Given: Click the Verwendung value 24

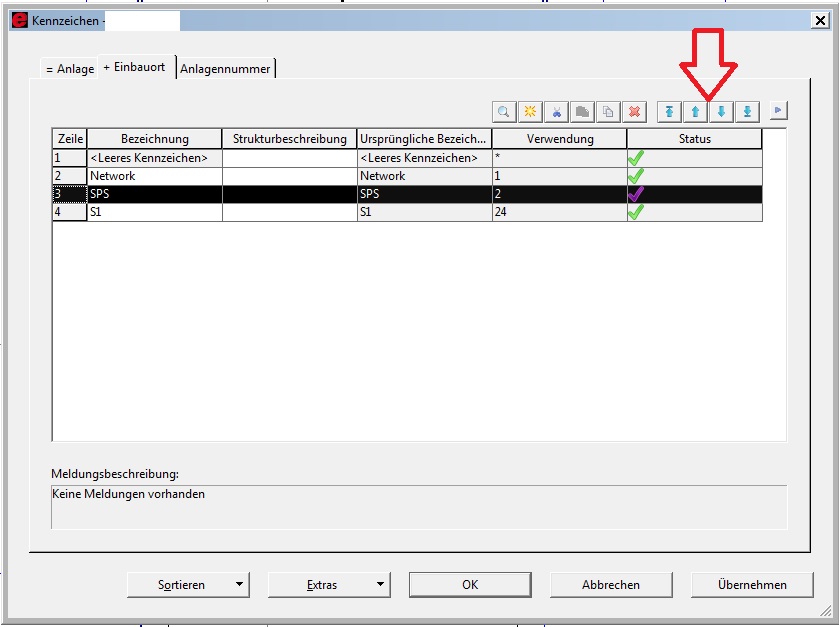Looking at the screenshot, I should point(560,212).
